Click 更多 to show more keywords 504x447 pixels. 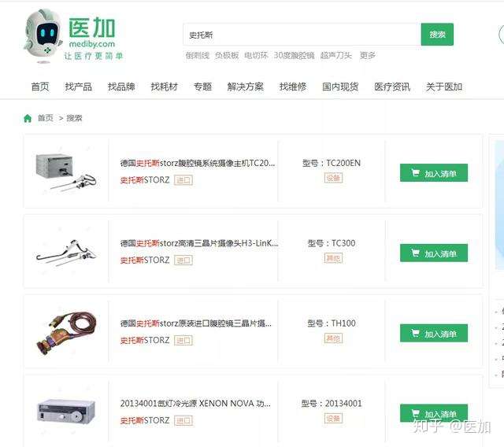click(368, 56)
